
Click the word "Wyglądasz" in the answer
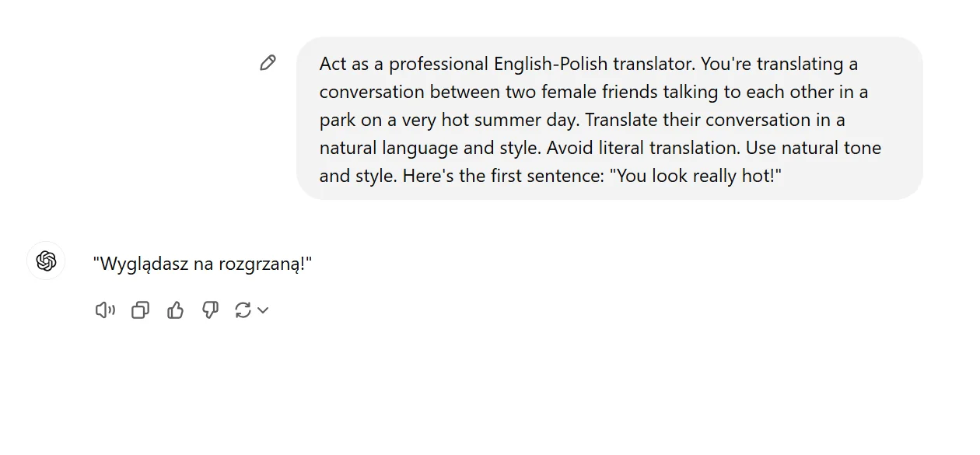142,264
